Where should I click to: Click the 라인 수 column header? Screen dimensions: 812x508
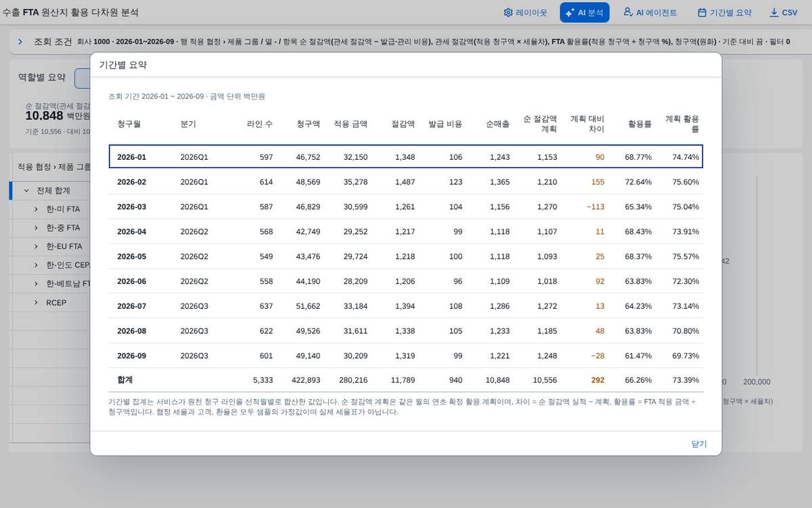[260, 124]
